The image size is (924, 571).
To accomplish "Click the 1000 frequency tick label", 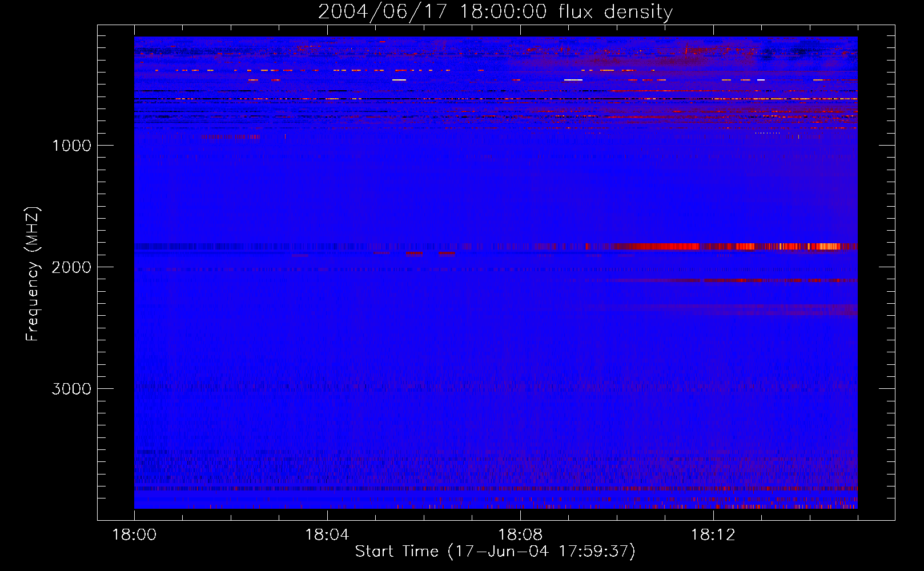I will [71, 146].
